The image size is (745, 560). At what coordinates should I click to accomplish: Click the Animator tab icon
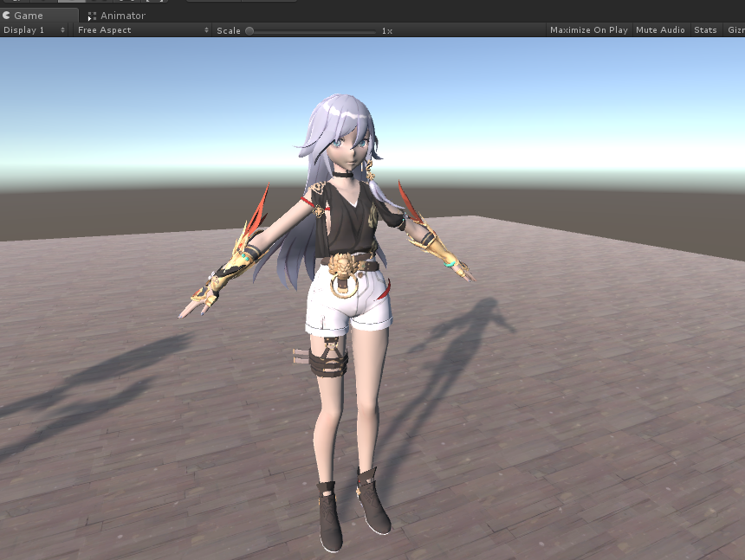[x=92, y=15]
